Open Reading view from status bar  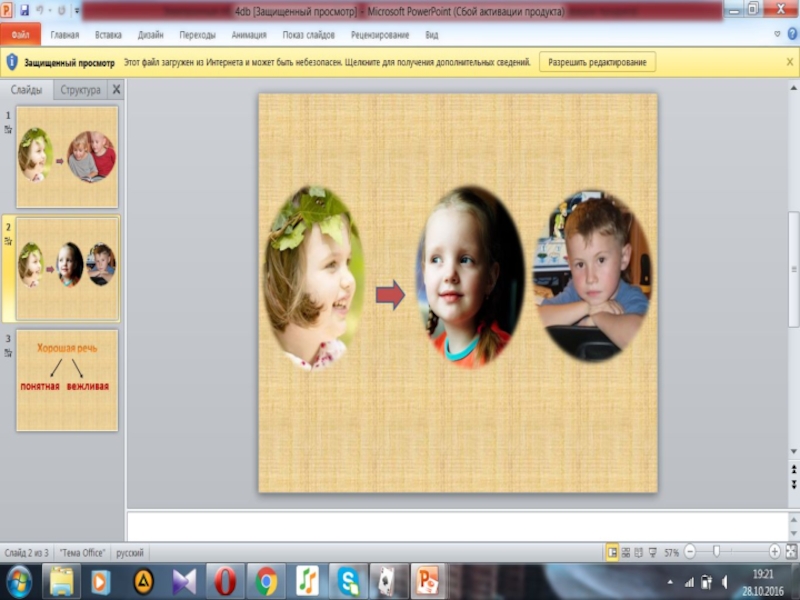point(639,552)
